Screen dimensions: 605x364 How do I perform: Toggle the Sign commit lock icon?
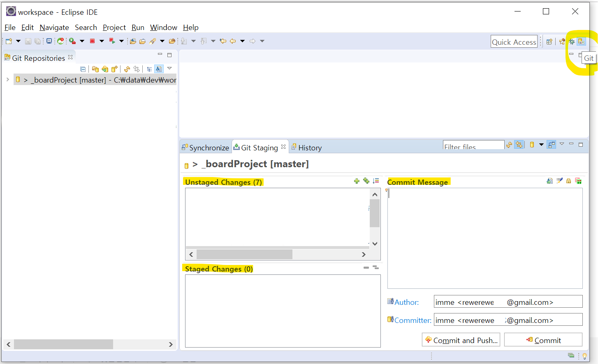[x=569, y=181]
